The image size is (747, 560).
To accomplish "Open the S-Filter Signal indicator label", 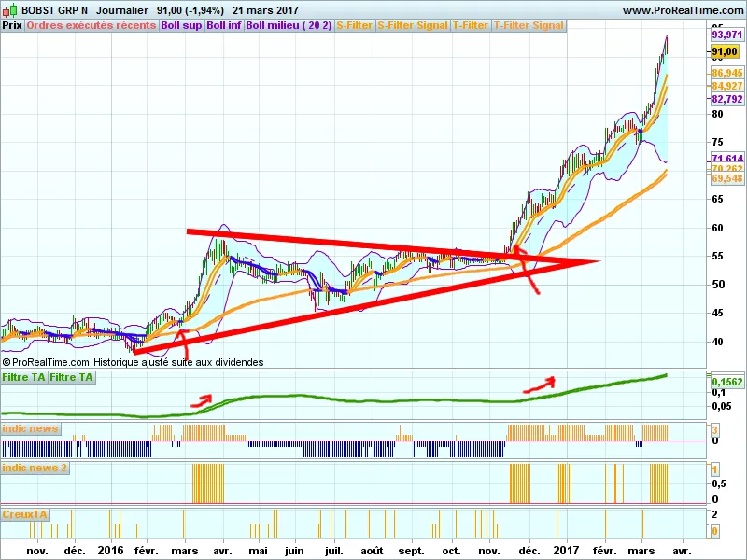I will [412, 25].
